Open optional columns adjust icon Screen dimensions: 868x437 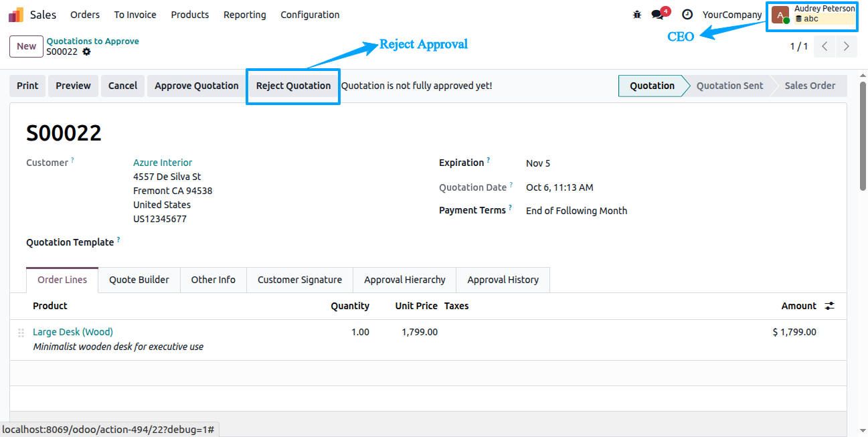point(830,306)
